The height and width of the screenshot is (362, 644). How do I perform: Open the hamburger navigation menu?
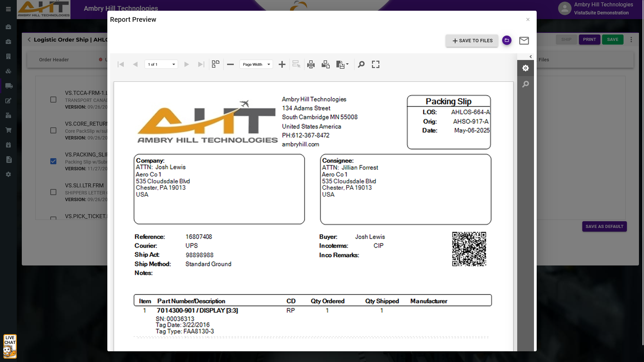8,9
